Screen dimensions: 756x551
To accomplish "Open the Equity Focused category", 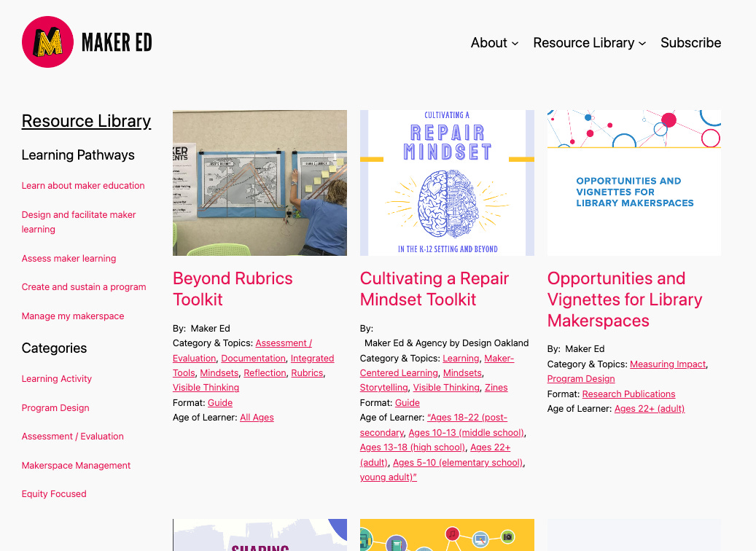I will pos(54,494).
